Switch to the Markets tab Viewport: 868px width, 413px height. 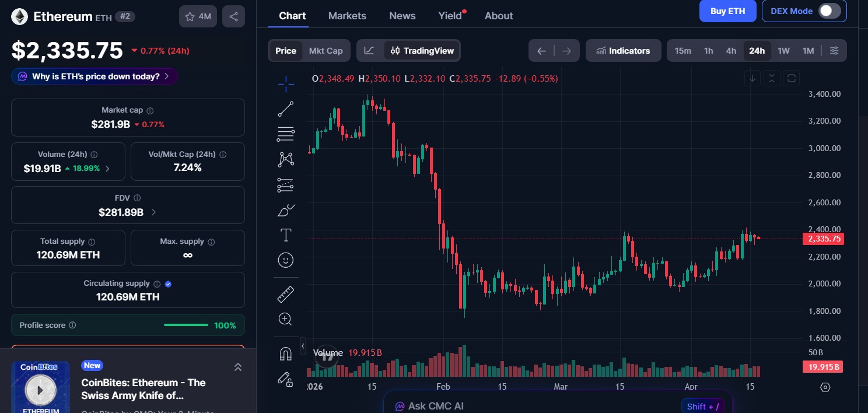(347, 16)
